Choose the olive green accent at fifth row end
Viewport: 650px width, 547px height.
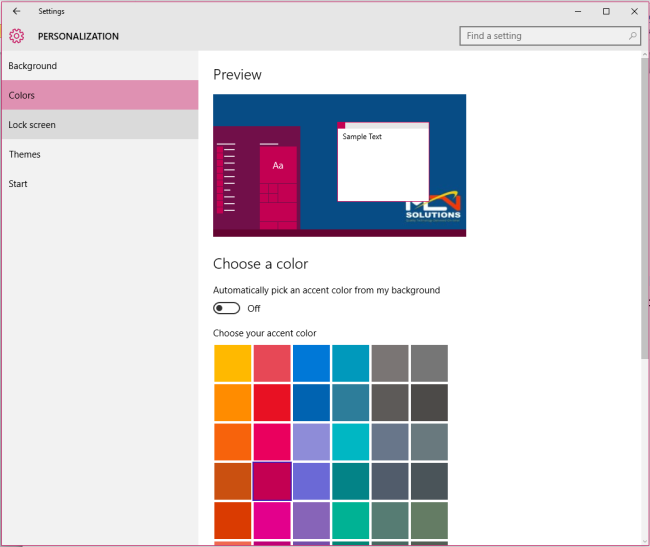tap(429, 520)
